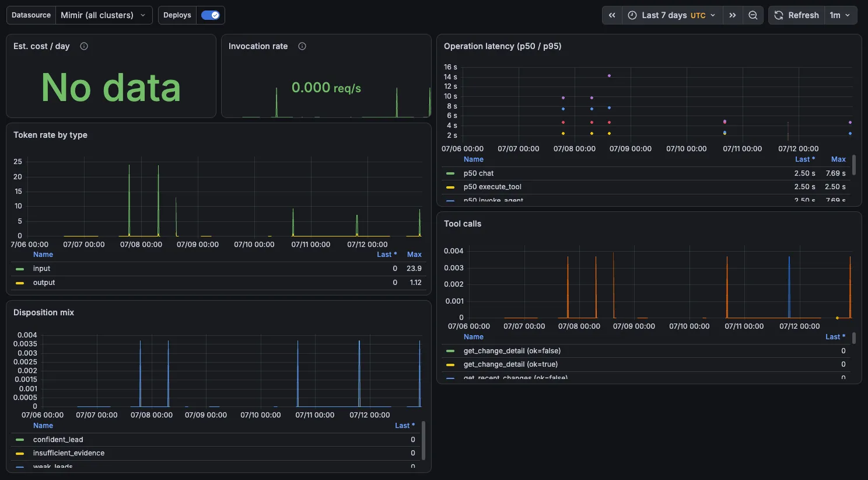Toggle the confident_lead series in Disposition mix
868x480 pixels.
[x=58, y=440]
